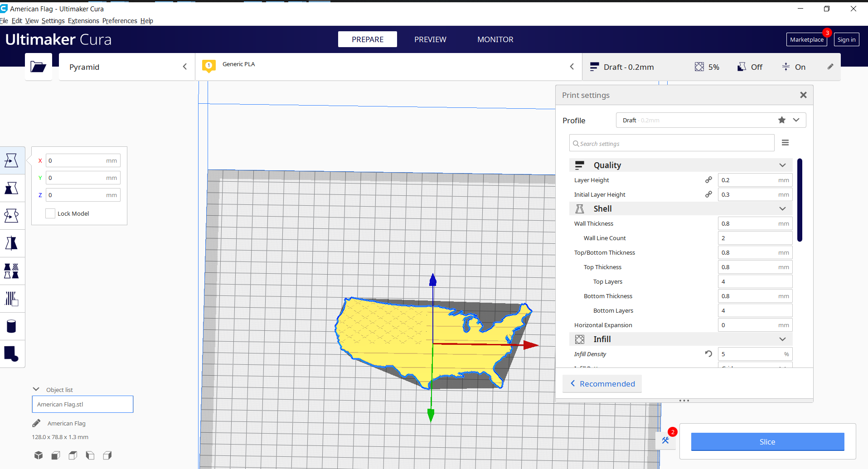Click the Top Layers value field

[x=755, y=281]
